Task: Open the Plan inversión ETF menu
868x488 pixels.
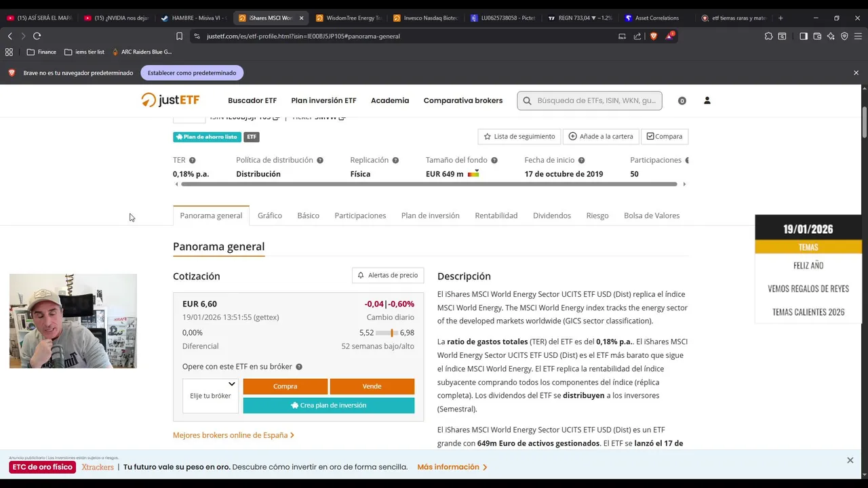Action: [323, 100]
